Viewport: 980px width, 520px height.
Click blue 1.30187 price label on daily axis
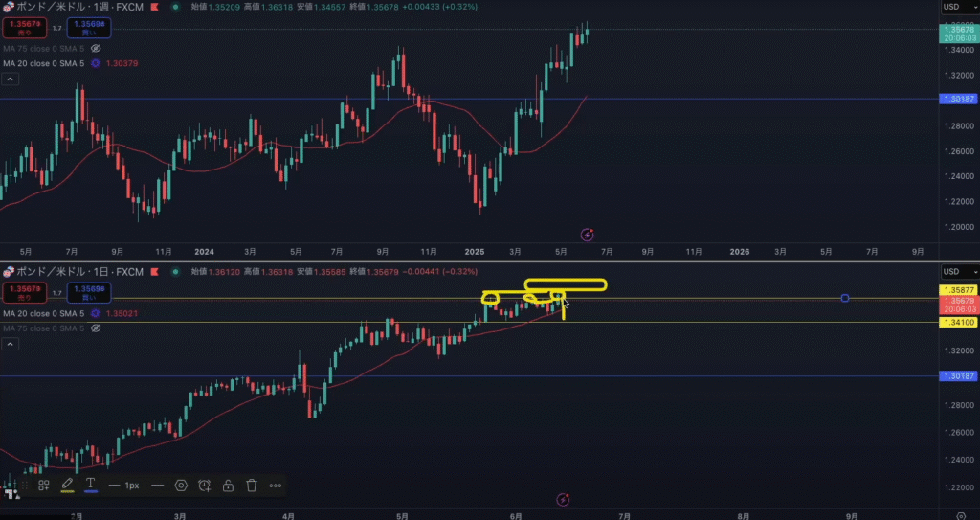(958, 376)
